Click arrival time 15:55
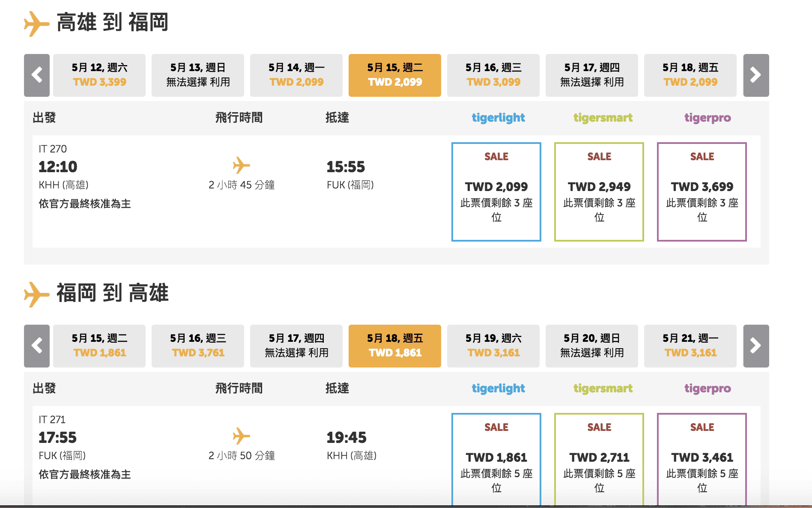 (x=346, y=167)
